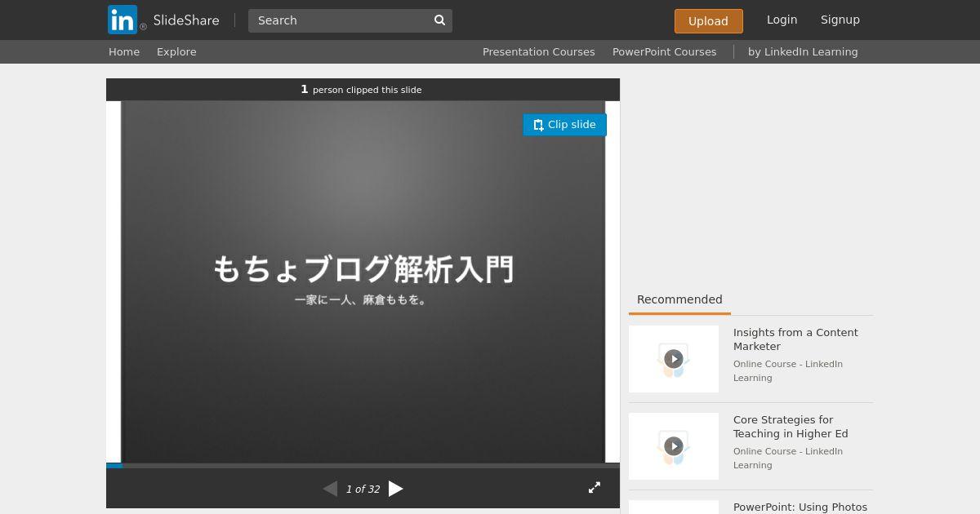Open fullscreen view of slideshow
The height and width of the screenshot is (514, 980).
(x=595, y=487)
